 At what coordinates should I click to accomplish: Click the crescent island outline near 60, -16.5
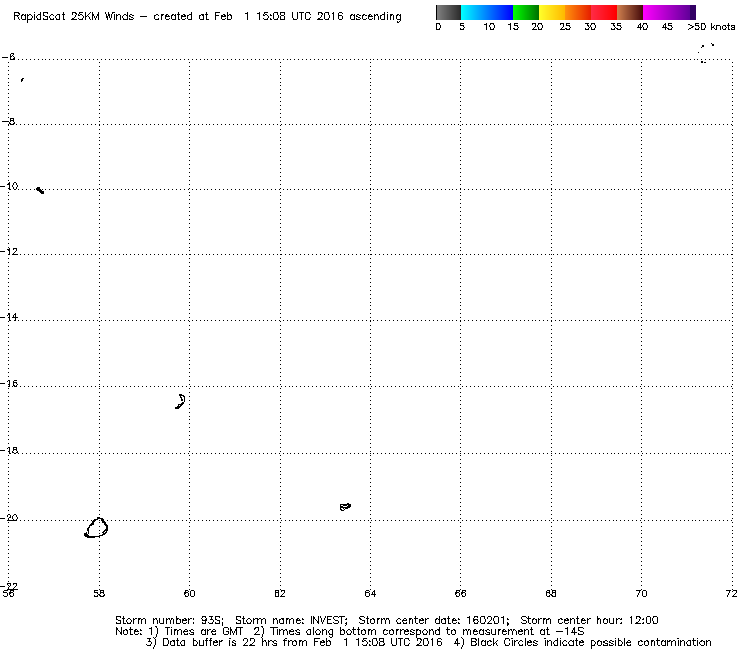[x=180, y=401]
